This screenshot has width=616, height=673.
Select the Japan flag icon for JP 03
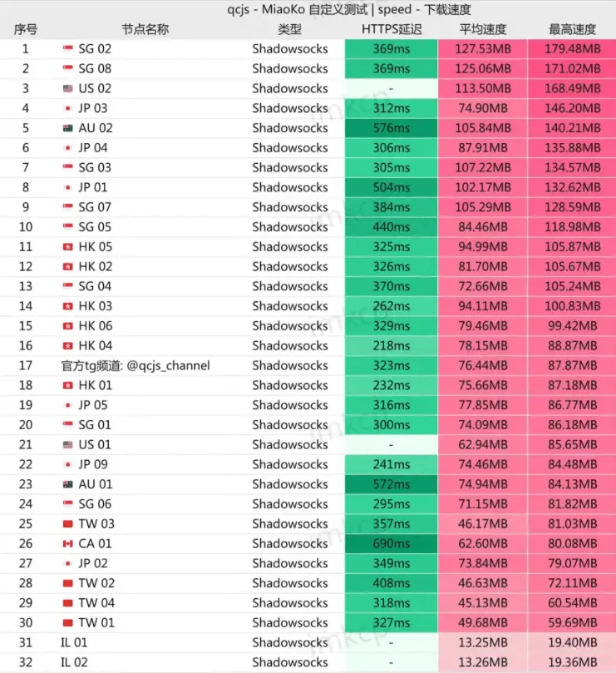68,109
